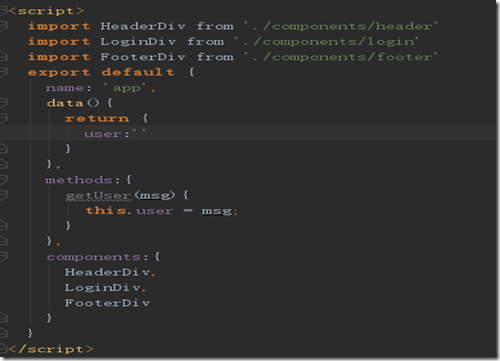Screen dimensions: 500x361
Task: Click the user property in the return object
Action: pyautogui.click(x=102, y=134)
